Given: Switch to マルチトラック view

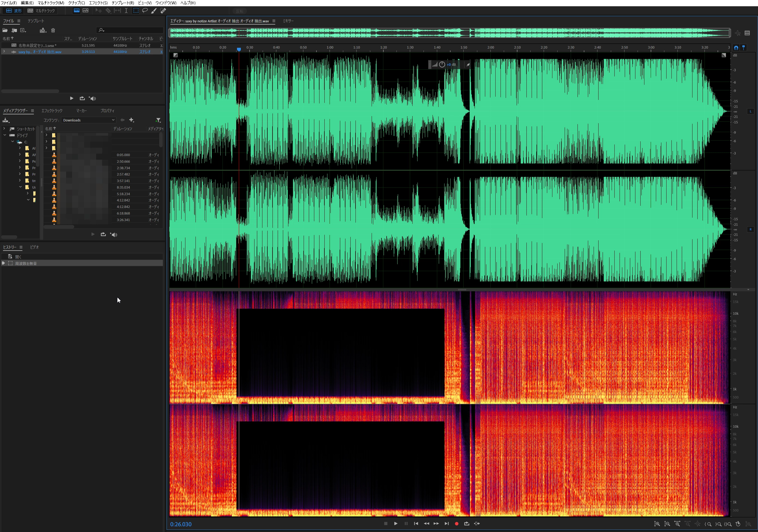Looking at the screenshot, I should coord(41,11).
